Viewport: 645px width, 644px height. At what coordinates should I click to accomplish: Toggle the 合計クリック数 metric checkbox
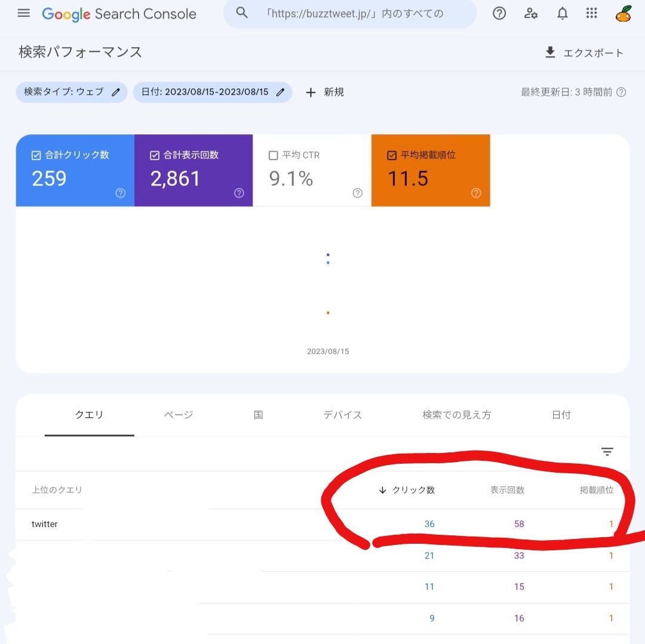[x=36, y=155]
